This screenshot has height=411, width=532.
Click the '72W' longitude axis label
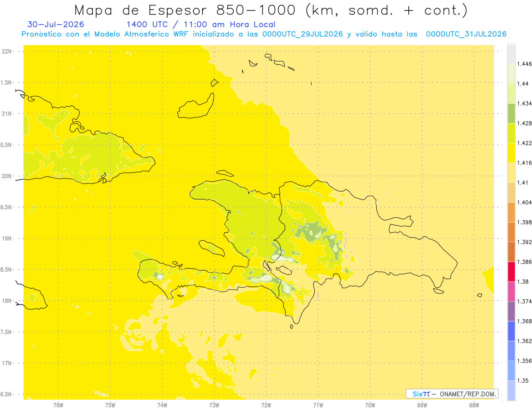tap(266, 405)
